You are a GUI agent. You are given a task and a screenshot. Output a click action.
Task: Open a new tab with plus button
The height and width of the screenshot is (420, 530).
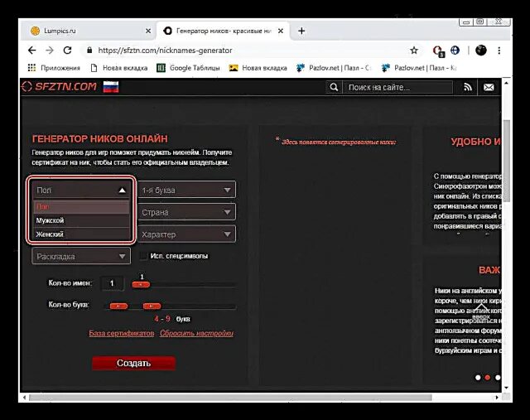(301, 31)
